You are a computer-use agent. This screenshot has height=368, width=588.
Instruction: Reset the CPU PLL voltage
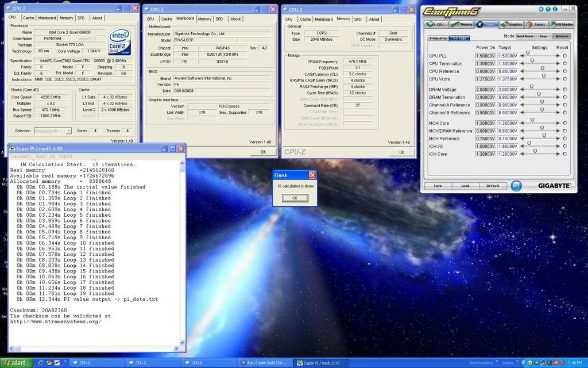pyautogui.click(x=564, y=56)
